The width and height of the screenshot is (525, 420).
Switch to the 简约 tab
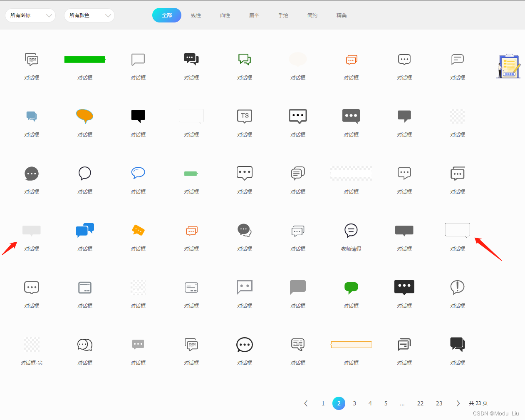[312, 15]
